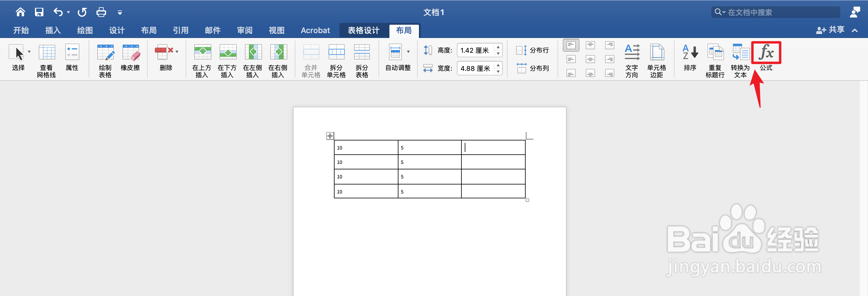
Task: Increase row height with the up stepper
Action: 498,47
